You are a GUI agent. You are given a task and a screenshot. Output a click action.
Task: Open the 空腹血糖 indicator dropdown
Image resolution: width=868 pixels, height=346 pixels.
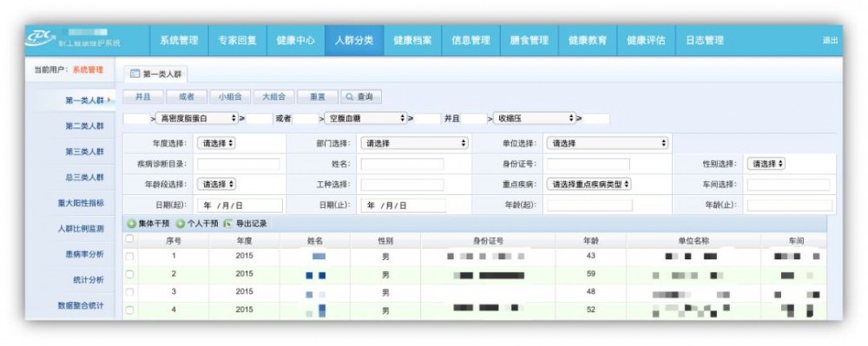coord(366,118)
